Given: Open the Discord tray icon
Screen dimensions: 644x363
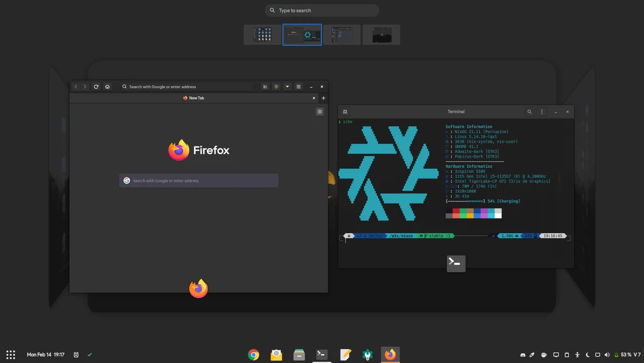Looking at the screenshot, I should [x=523, y=355].
